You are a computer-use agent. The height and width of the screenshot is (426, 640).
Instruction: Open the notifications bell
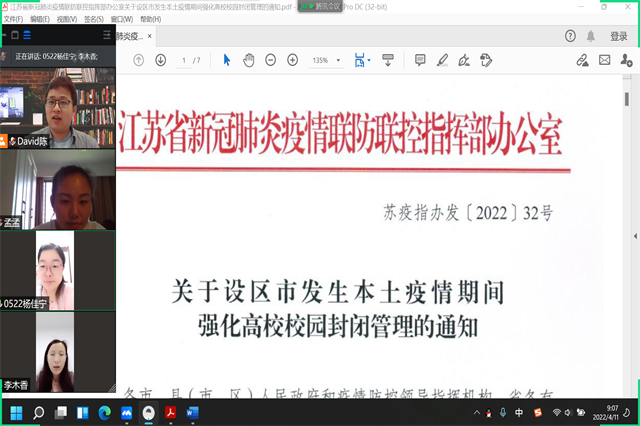point(593,36)
